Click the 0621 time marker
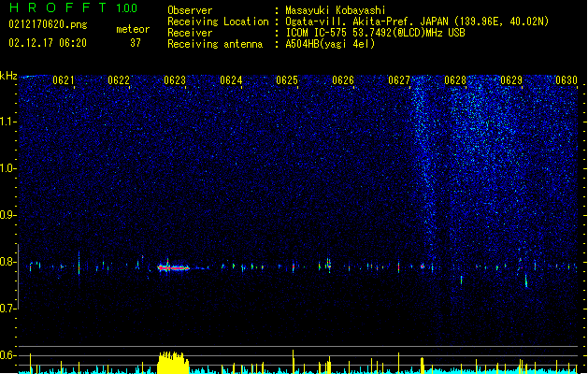 coord(63,80)
